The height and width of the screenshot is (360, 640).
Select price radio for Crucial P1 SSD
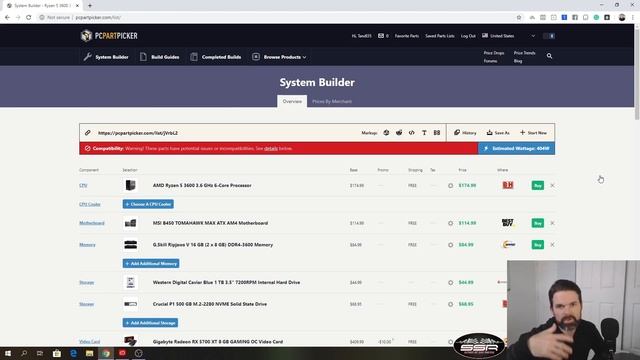click(451, 304)
